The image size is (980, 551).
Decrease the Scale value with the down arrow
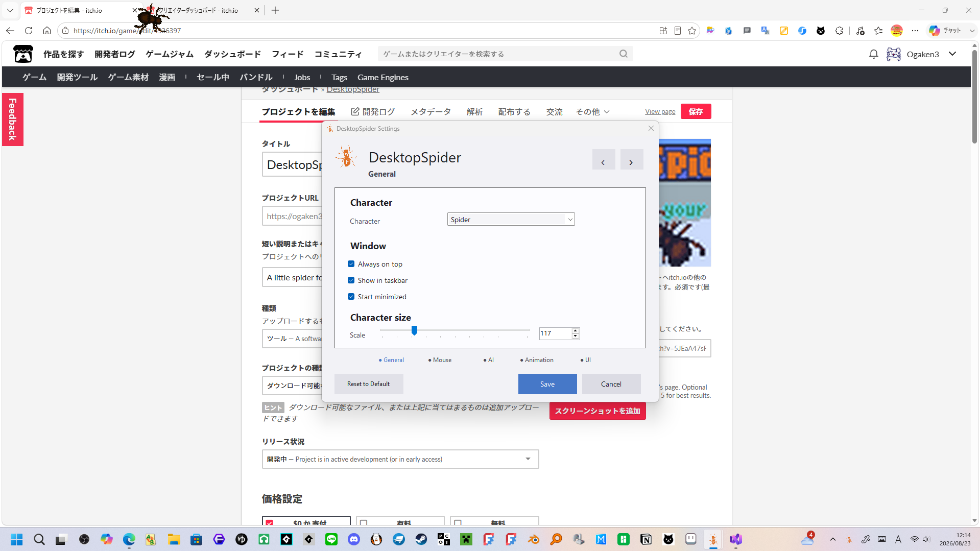(x=576, y=336)
